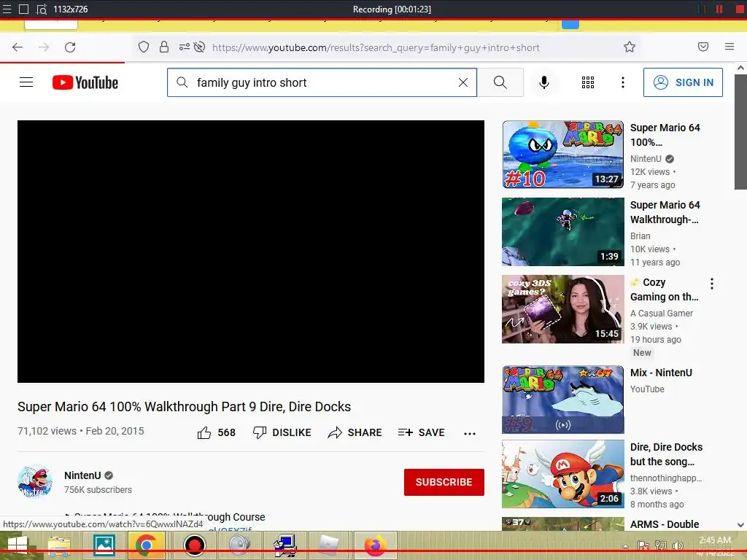Open Windows Start button
Screen dimensions: 747x560
(x=18, y=545)
